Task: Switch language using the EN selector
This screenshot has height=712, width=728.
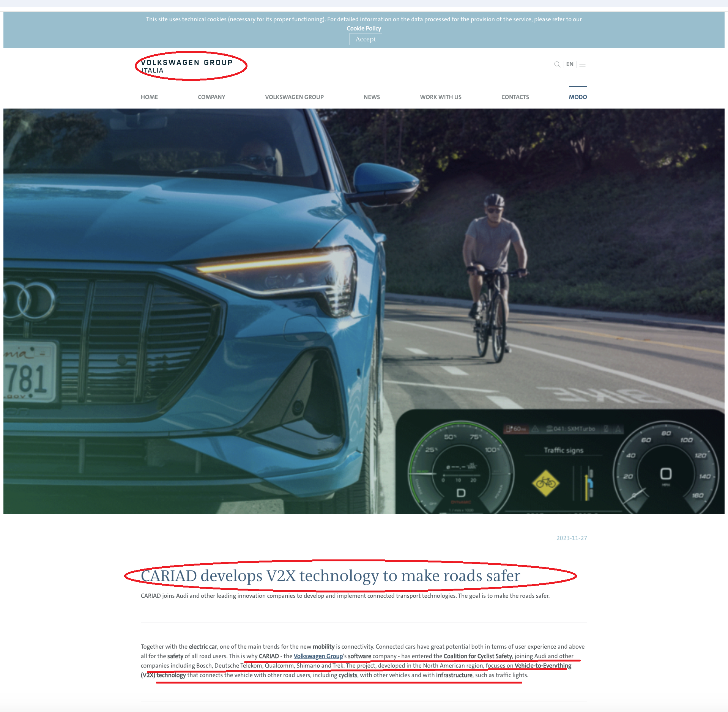Action: 569,65
